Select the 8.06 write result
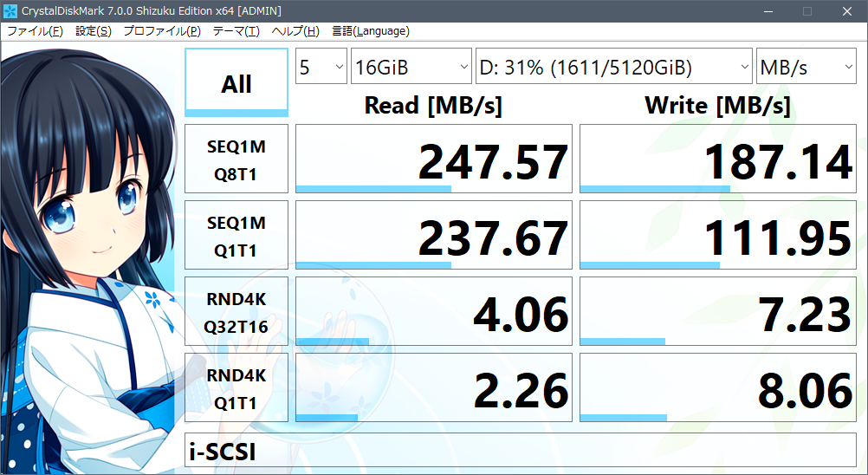The width and height of the screenshot is (868, 475). click(x=718, y=388)
